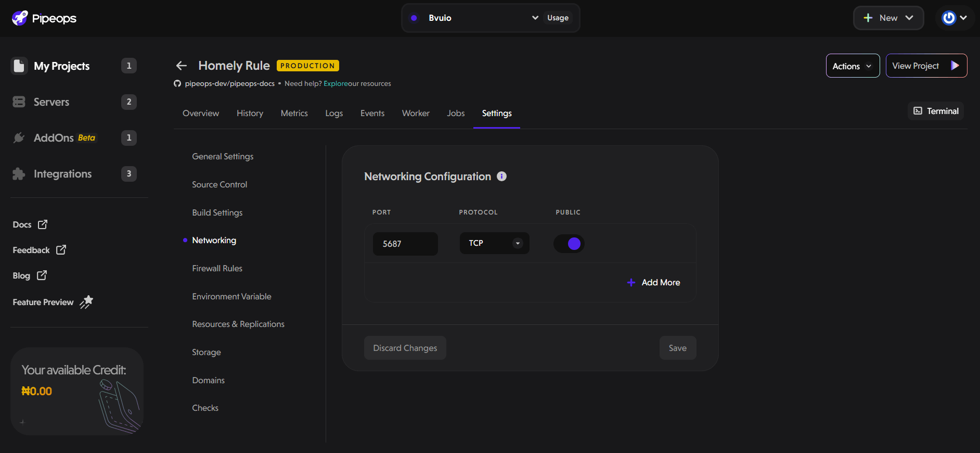Click the AddOns plug icon
980x453 pixels.
[19, 138]
